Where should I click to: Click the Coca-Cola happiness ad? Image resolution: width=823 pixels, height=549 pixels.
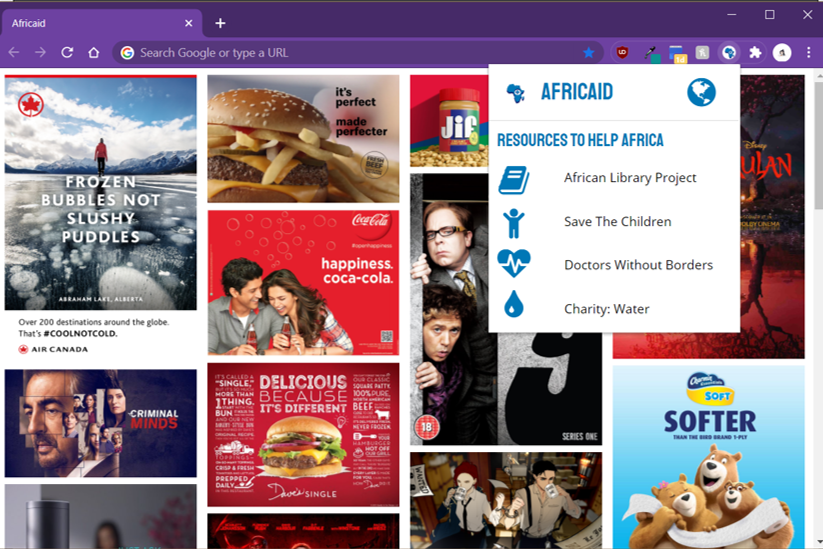(303, 283)
